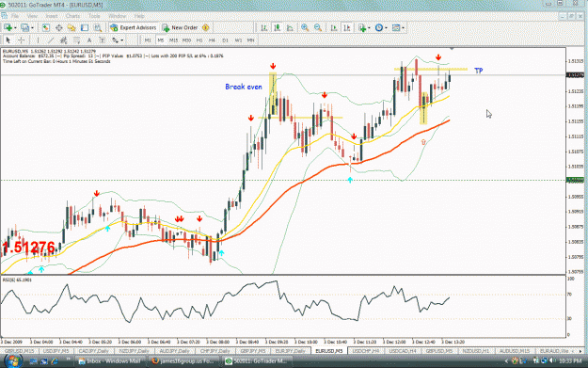The image size is (588, 368).
Task: Open the Firefox forum taskbar button
Action: pyautogui.click(x=183, y=361)
